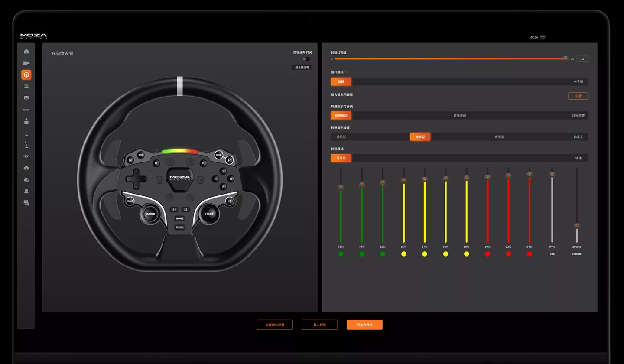Open the angled lever sidebar icon
The image size is (624, 364).
tap(26, 145)
